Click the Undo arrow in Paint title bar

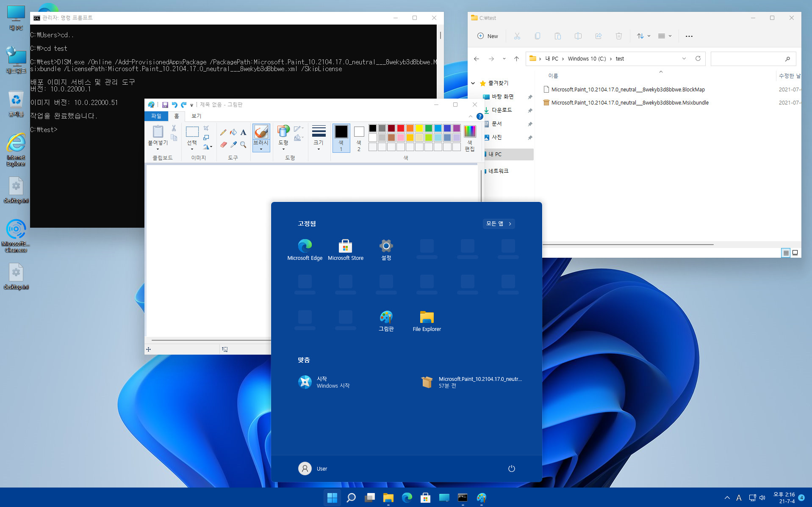(175, 105)
